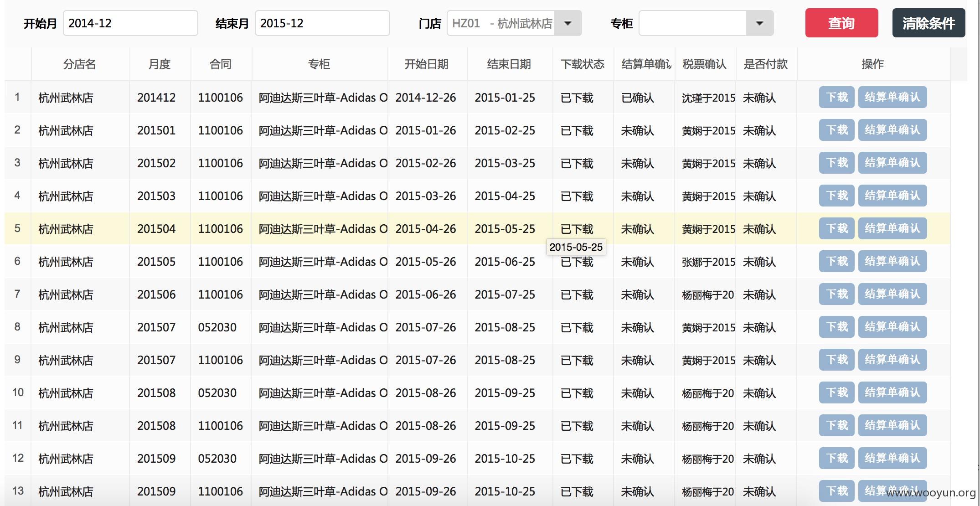
Task: Click 下载 in row 11
Action: pos(837,425)
